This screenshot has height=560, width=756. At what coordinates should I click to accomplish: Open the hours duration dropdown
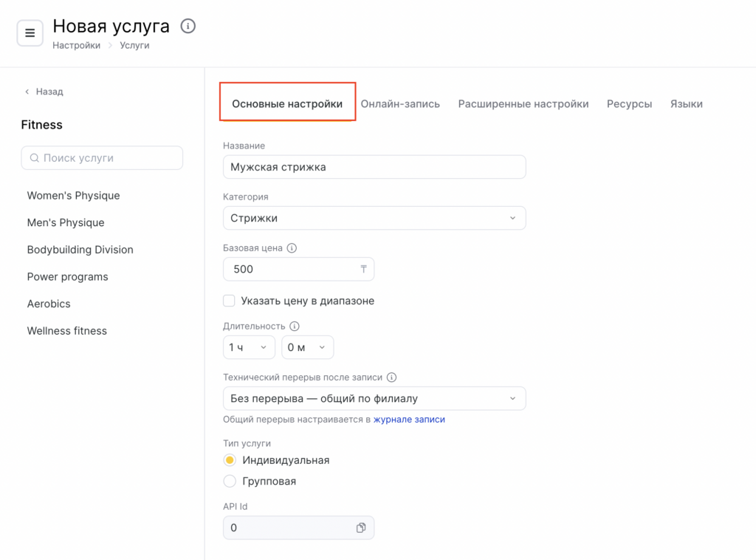(x=249, y=347)
